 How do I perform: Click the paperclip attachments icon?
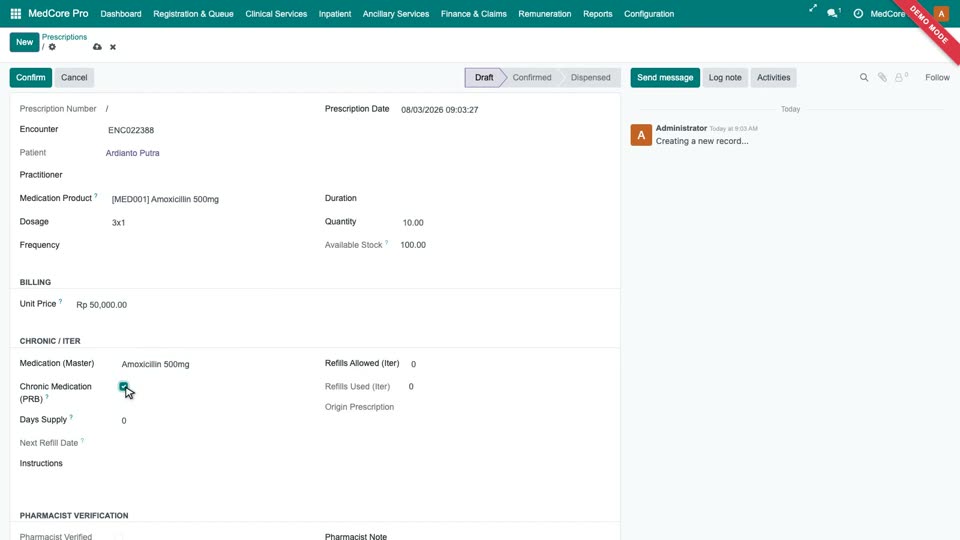(x=882, y=77)
